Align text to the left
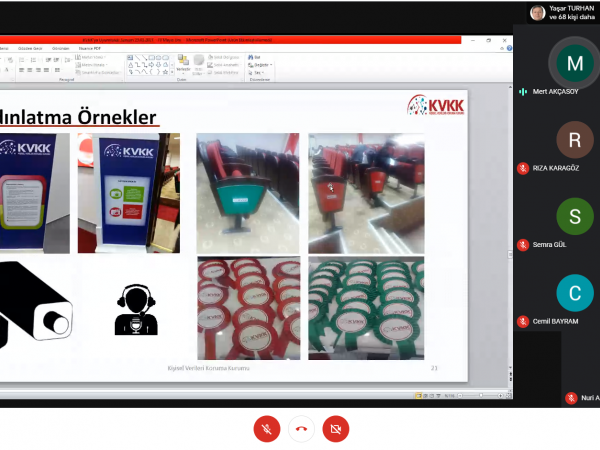This screenshot has height=450, width=600. pyautogui.click(x=21, y=70)
